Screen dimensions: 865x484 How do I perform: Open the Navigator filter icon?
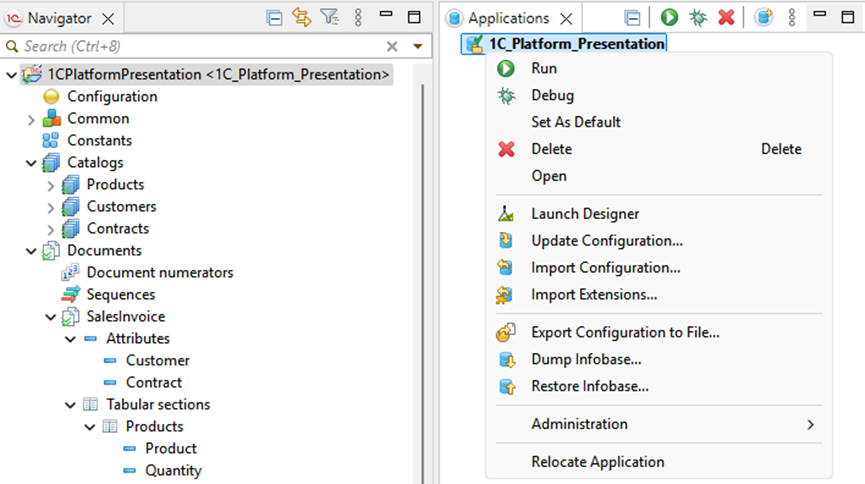coord(329,18)
